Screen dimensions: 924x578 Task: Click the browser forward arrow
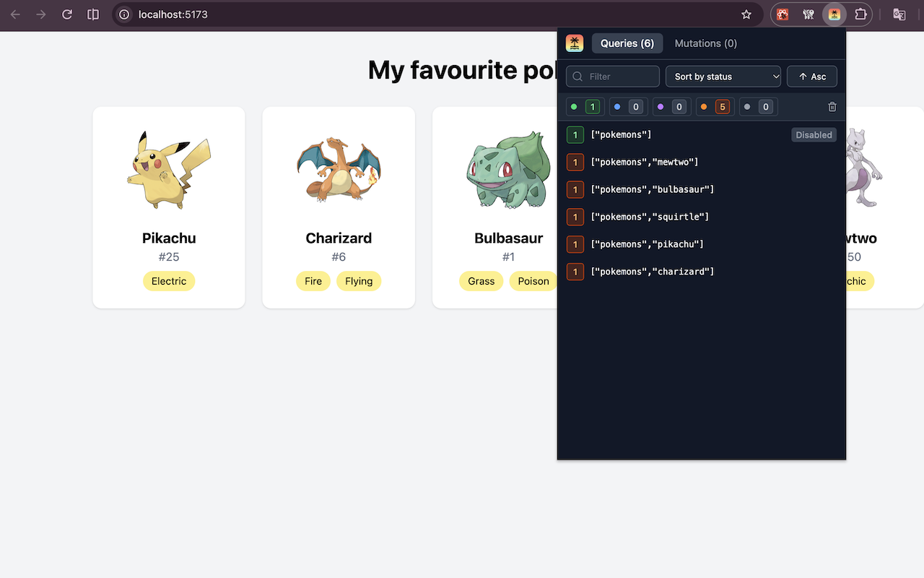pos(41,14)
